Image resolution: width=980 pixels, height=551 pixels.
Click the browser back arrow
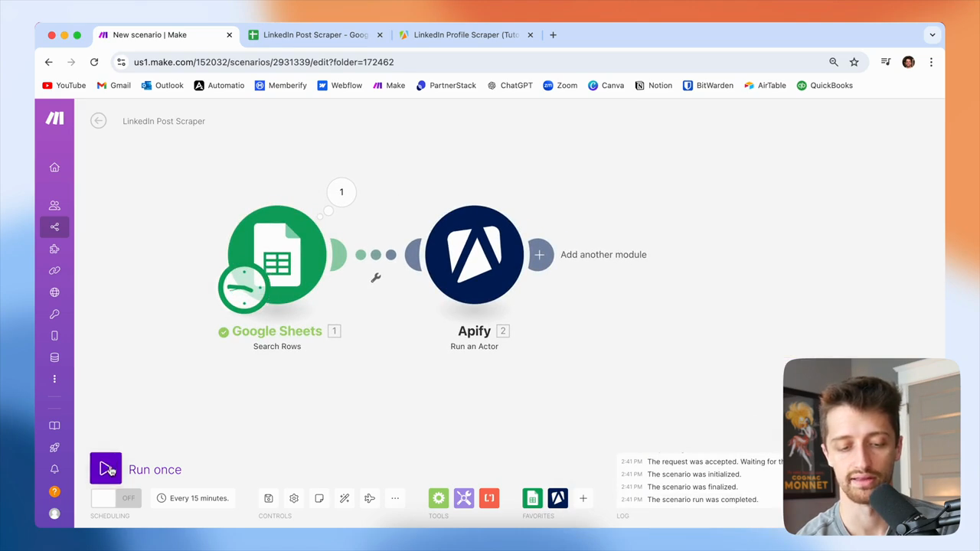click(49, 62)
